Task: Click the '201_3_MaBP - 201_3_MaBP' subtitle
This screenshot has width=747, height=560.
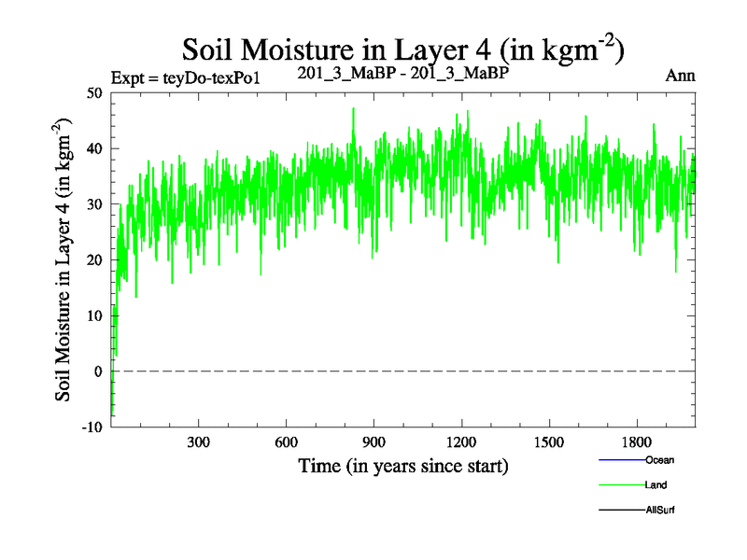Action: pos(403,73)
